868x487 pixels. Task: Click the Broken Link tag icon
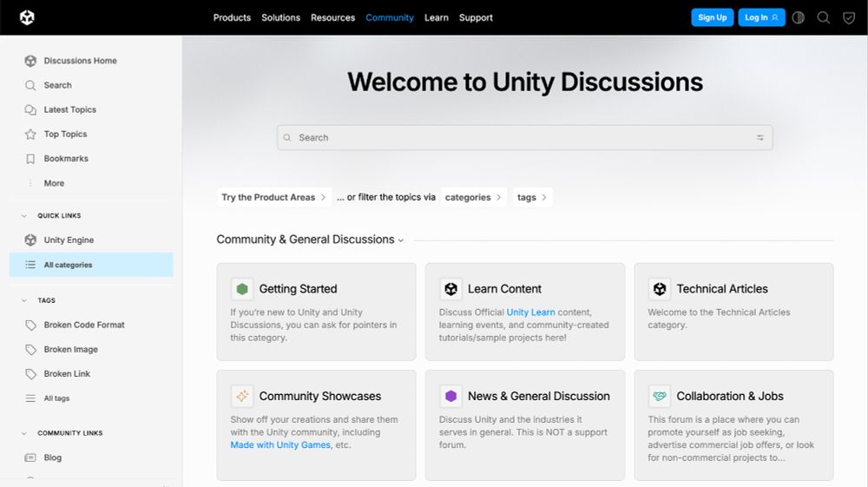click(30, 374)
